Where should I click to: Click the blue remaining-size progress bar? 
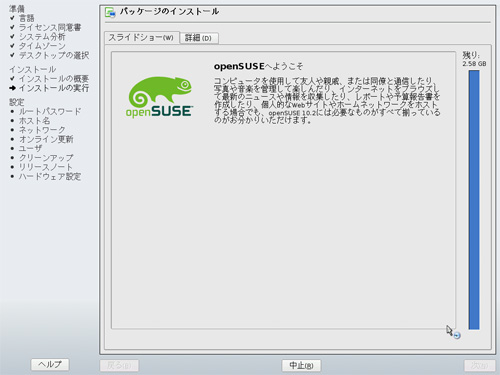tap(474, 200)
